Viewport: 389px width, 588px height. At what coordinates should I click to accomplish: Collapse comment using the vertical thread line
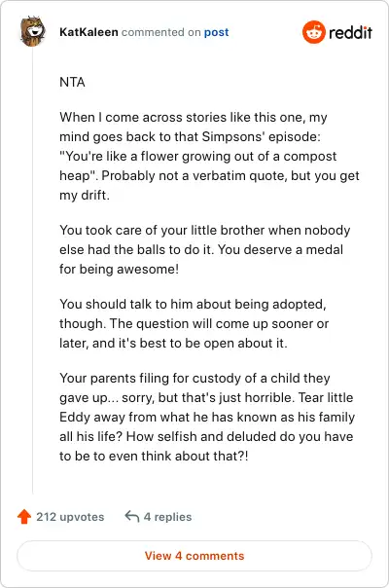[33, 270]
